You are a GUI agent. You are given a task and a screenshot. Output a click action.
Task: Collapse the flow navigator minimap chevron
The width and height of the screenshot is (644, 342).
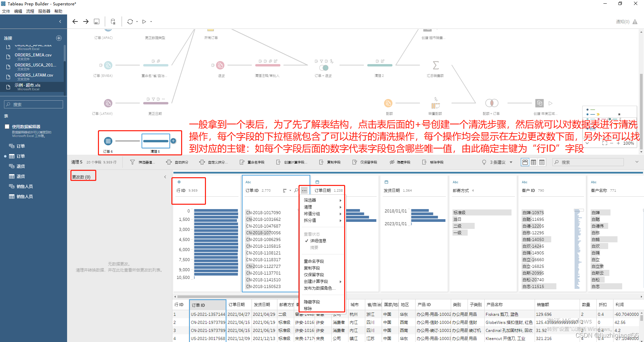587,143
